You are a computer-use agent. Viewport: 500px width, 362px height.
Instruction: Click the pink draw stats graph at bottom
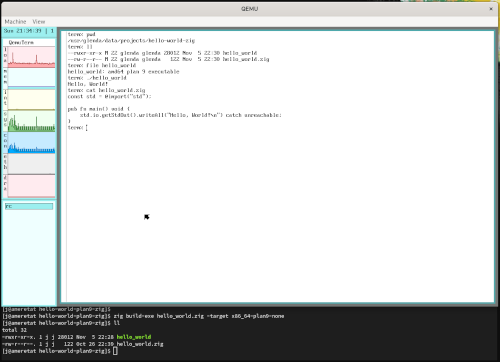[x=31, y=186]
